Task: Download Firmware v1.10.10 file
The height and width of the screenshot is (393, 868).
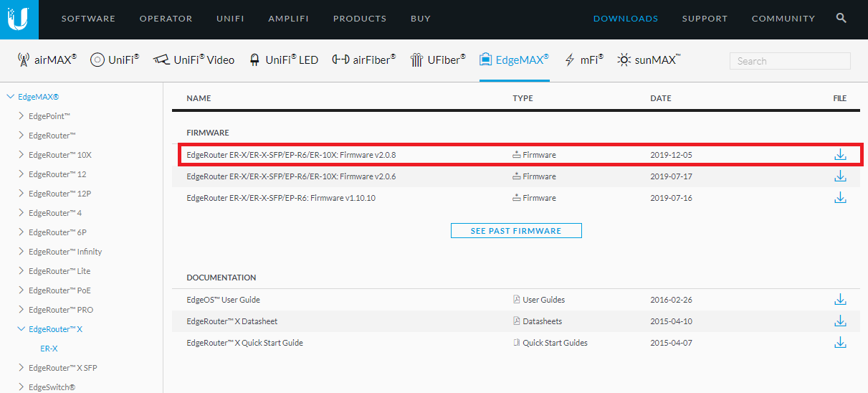Action: pyautogui.click(x=840, y=198)
